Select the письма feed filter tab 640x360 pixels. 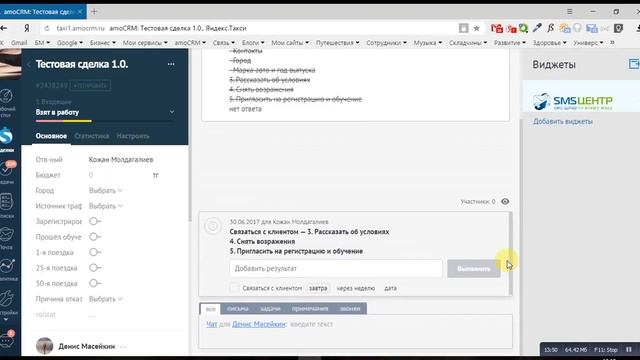point(238,309)
